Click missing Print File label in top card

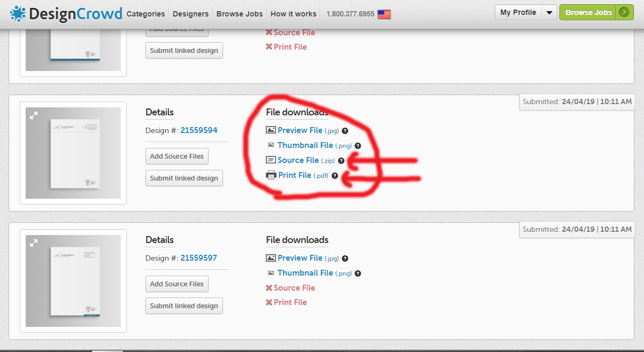[290, 47]
